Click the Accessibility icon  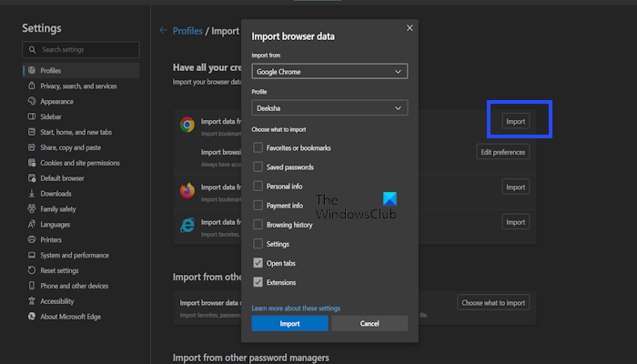click(x=32, y=301)
